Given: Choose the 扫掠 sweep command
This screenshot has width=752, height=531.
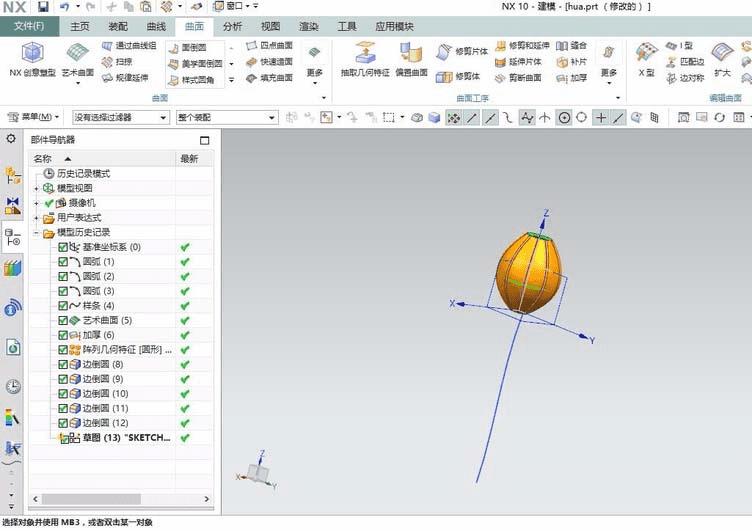Looking at the screenshot, I should point(117,62).
